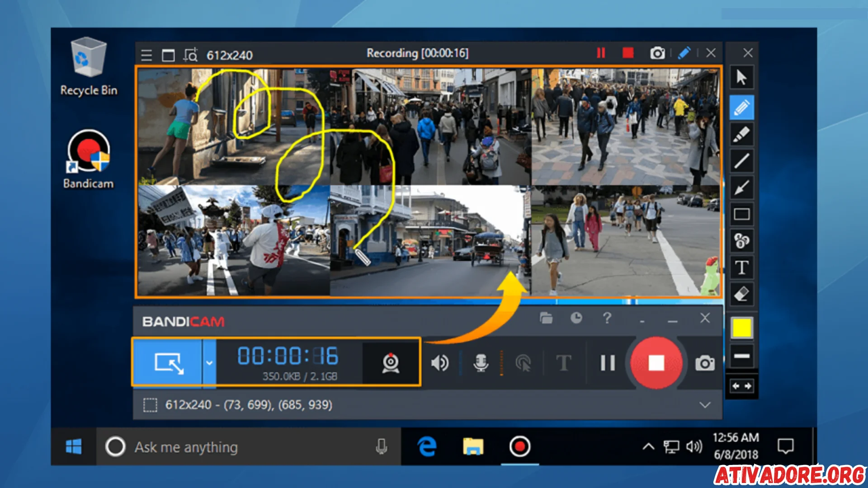The height and width of the screenshot is (488, 868).
Task: Click the left-right arrows collapse button
Action: coord(742,386)
